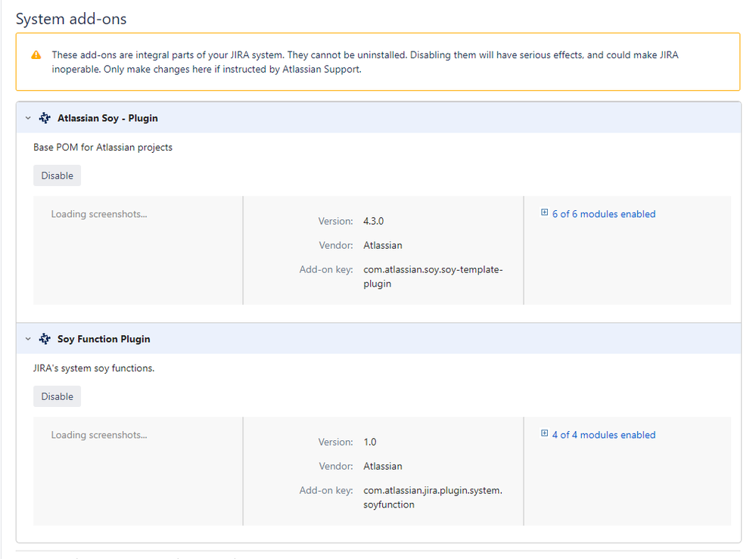Click the version value 1.0
The image size is (756, 559).
click(x=370, y=442)
